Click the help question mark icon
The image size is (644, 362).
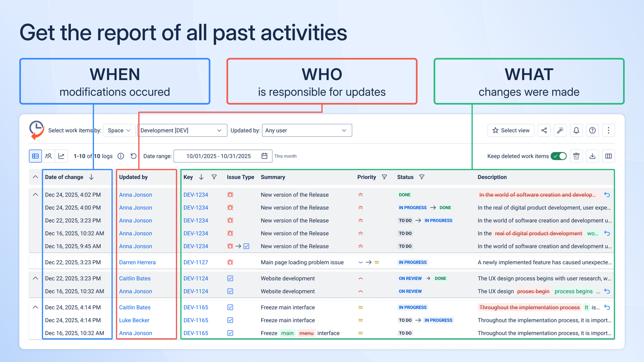click(x=592, y=130)
